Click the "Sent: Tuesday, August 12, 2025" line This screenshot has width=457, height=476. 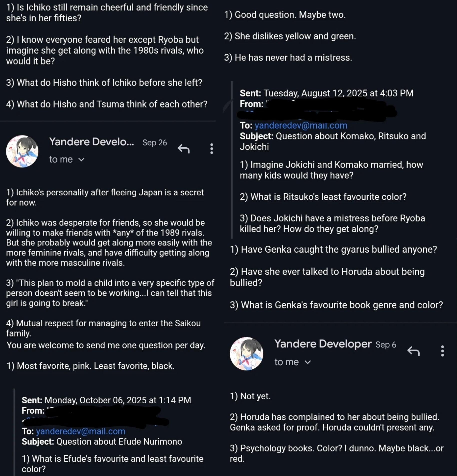(326, 93)
